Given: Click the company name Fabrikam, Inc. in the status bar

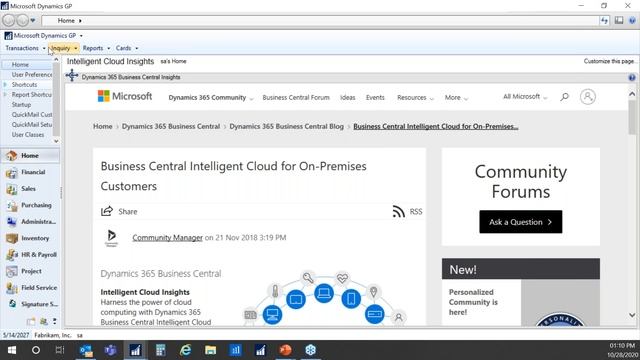Looking at the screenshot, I should (53, 335).
